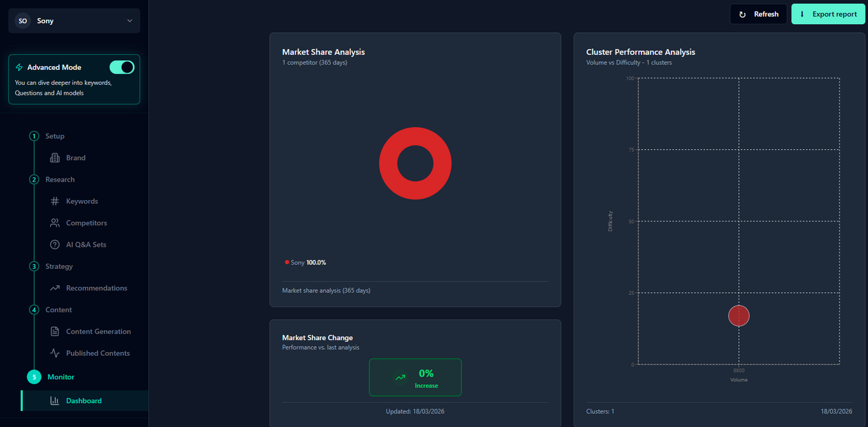Screen dimensions: 868x427
Task: Click the red Sony legend dot
Action: [287, 262]
